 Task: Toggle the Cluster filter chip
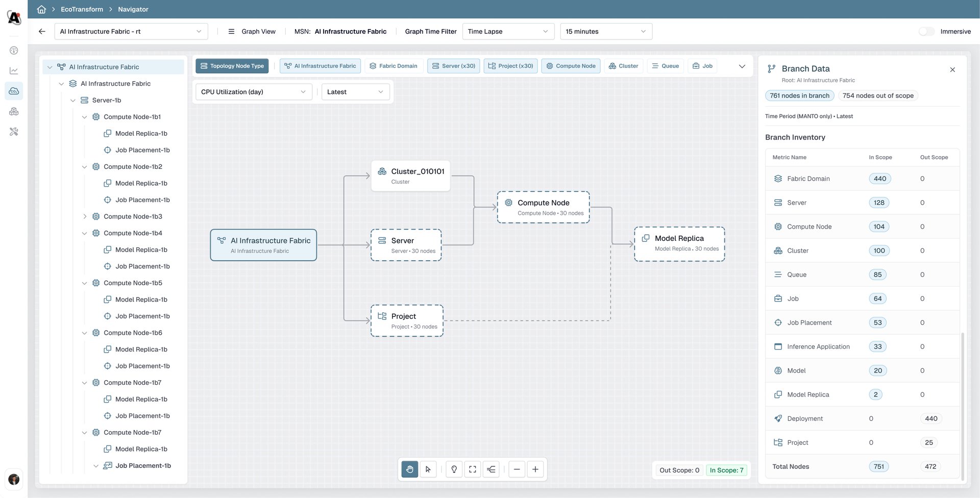click(x=624, y=66)
